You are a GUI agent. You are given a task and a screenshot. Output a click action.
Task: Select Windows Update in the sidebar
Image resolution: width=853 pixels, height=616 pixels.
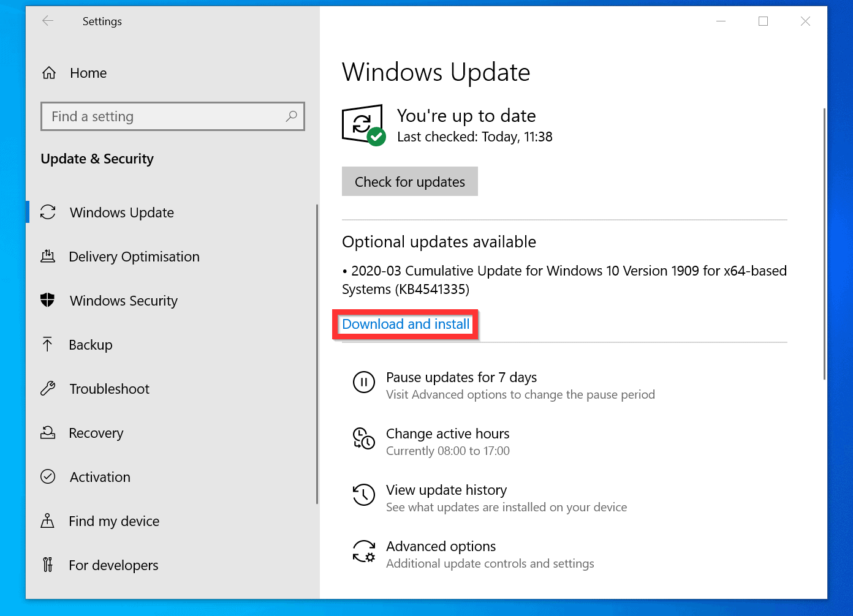(x=121, y=212)
